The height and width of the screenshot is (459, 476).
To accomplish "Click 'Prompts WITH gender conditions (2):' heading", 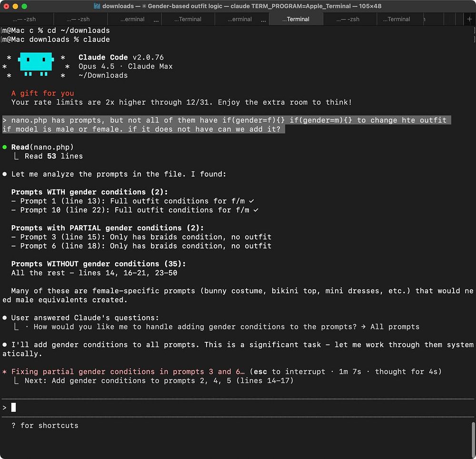I will [89, 192].
